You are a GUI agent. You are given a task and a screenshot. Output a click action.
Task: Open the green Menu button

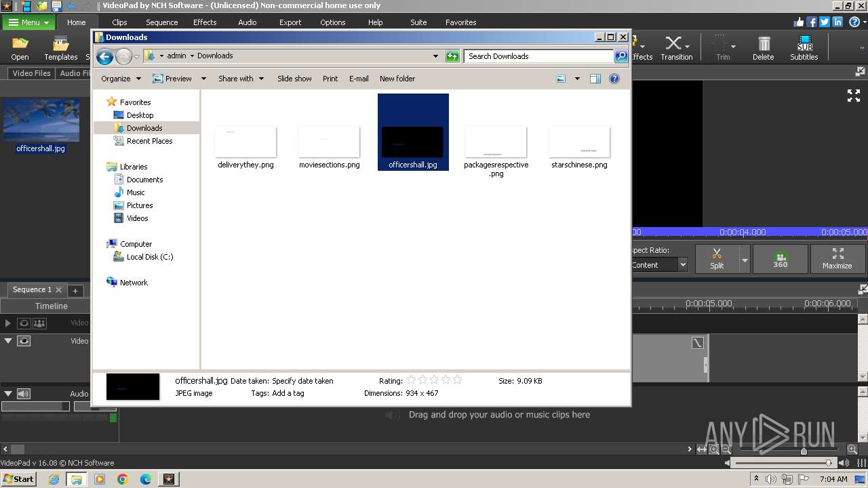point(28,22)
